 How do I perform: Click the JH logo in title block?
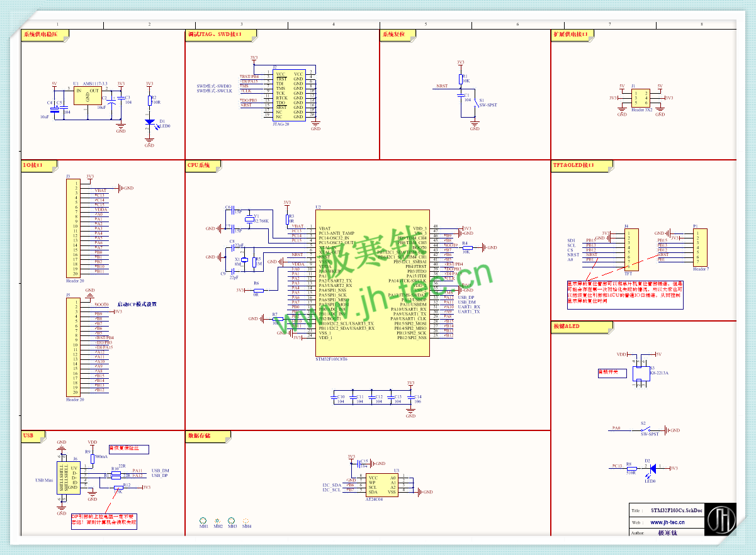[x=721, y=520]
